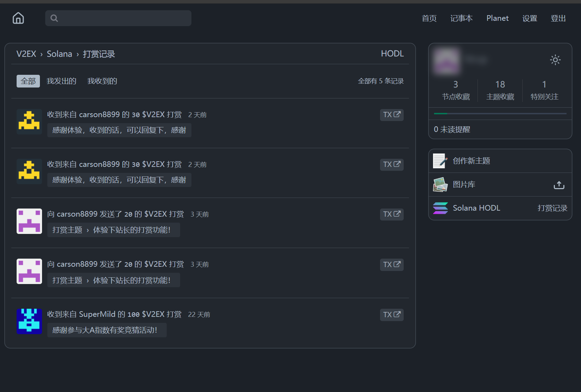Open TX link for second carson8899 30 received tip
The width and height of the screenshot is (581, 392).
click(392, 164)
